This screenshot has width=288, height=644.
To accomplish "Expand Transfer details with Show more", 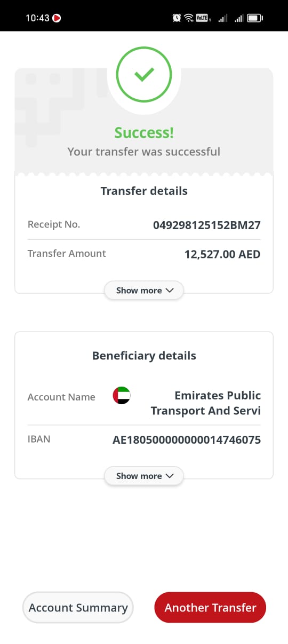I will tap(144, 290).
